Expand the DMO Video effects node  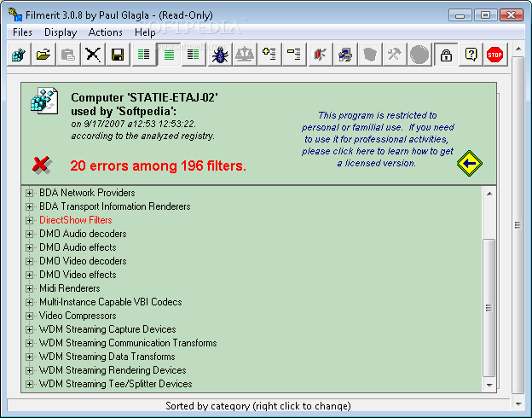[29, 275]
